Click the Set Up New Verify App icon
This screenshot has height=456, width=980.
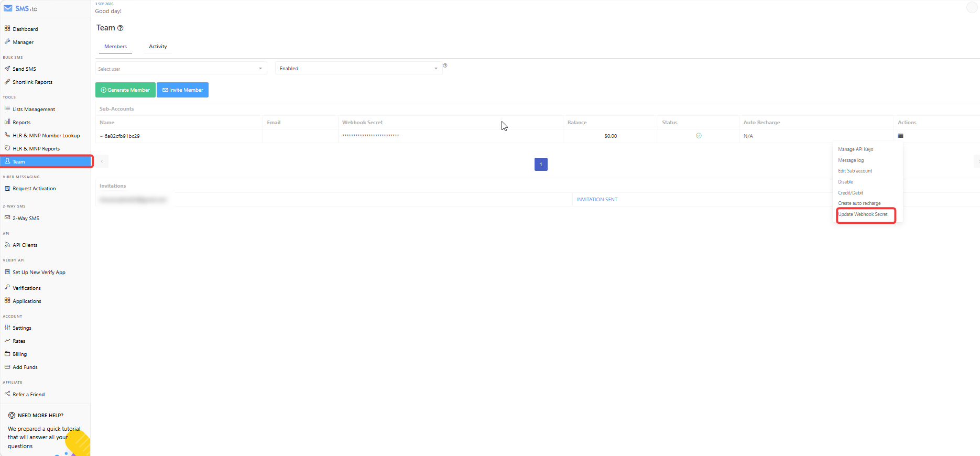pos(7,272)
